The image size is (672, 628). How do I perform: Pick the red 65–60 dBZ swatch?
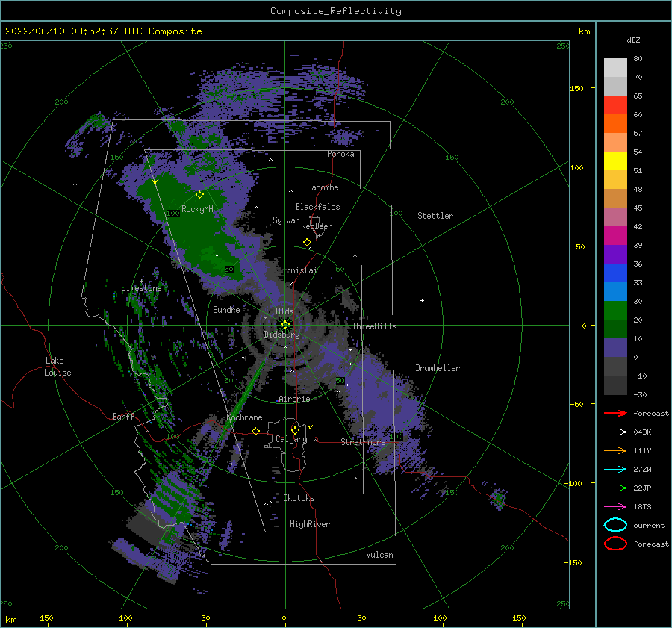(615, 105)
